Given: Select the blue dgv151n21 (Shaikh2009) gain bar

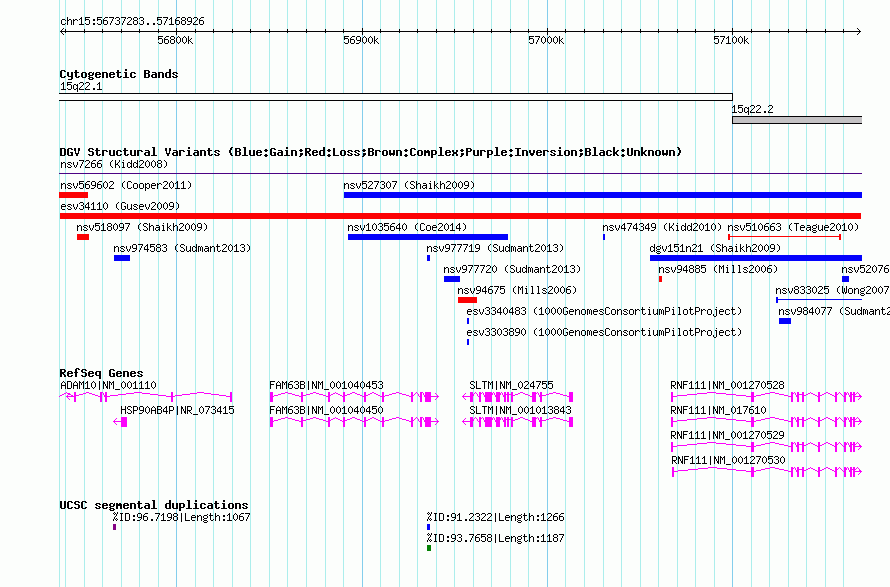Looking at the screenshot, I should (756, 258).
